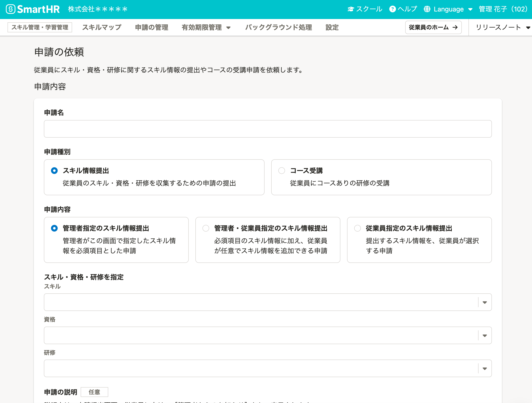Focus the 申請名 text input field
The width and height of the screenshot is (532, 403).
click(267, 129)
